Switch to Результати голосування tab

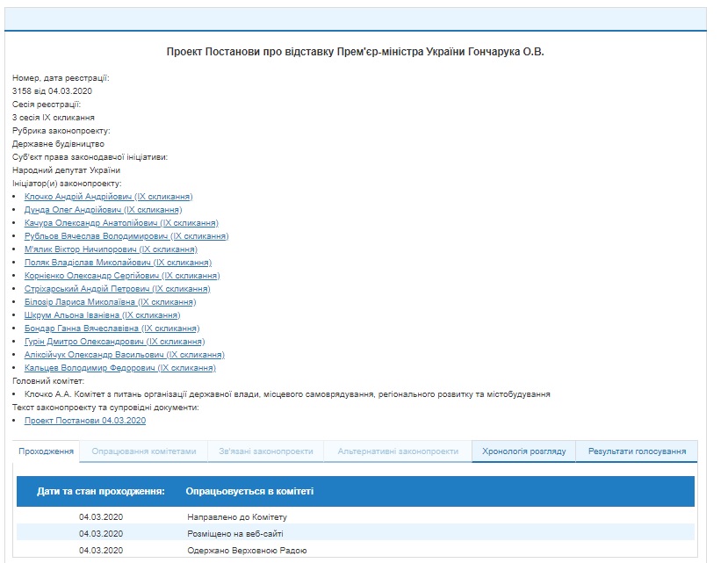(x=637, y=451)
